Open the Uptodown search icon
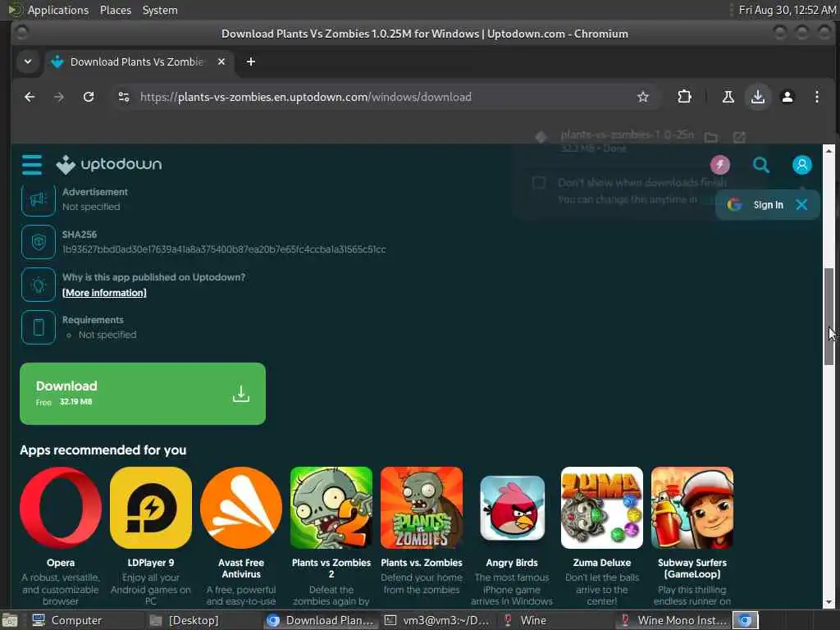 (760, 164)
